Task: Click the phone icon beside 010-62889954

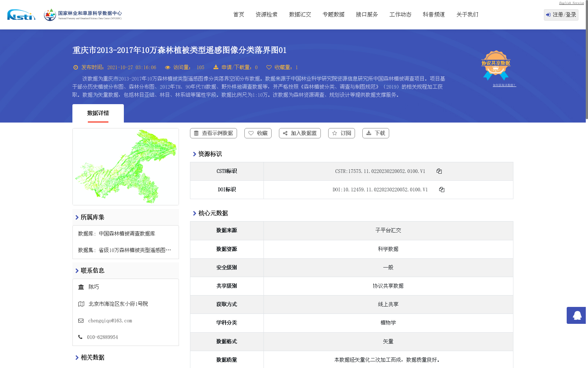Action: 80,337
